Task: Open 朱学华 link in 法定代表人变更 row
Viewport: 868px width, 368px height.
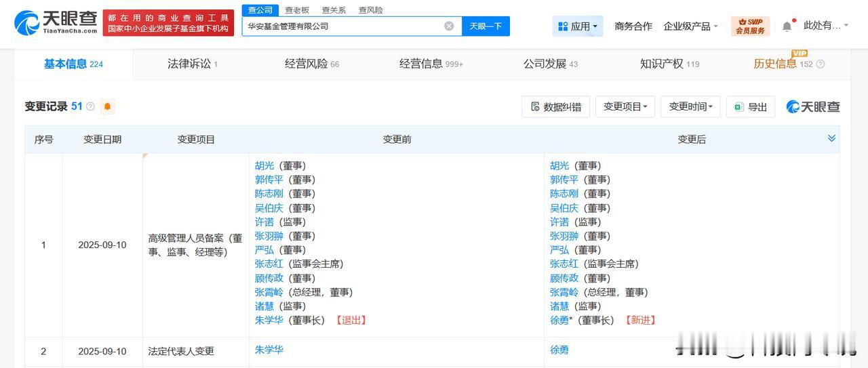Action: tap(269, 350)
